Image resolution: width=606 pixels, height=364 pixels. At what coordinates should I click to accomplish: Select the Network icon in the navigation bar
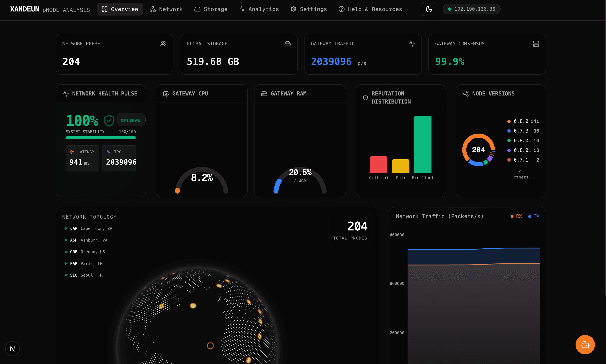click(152, 9)
